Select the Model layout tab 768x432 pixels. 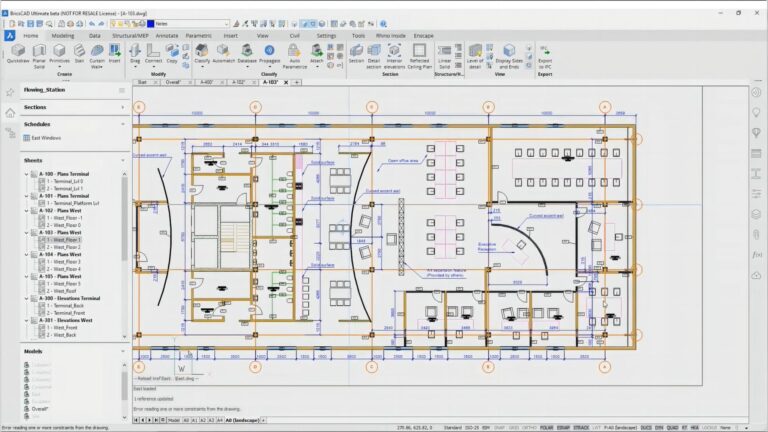click(173, 420)
